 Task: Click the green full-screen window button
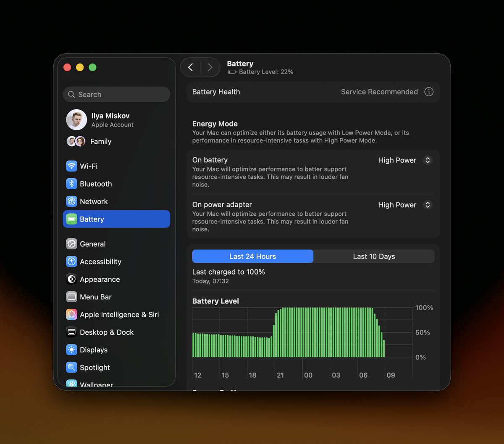[92, 67]
